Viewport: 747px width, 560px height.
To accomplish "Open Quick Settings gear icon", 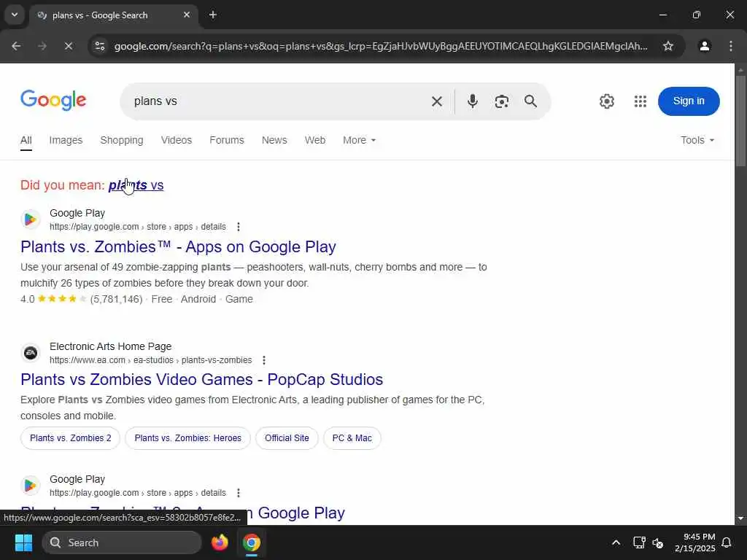I will tap(606, 101).
